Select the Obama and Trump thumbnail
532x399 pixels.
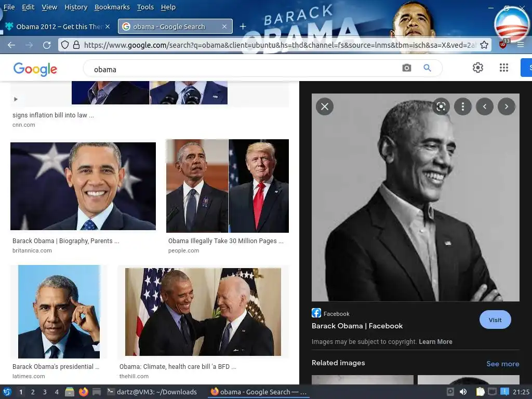228,186
